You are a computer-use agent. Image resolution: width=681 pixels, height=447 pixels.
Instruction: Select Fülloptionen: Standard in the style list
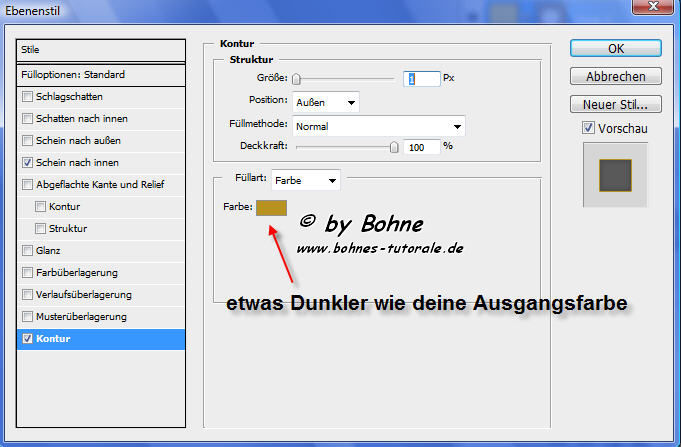tap(102, 74)
